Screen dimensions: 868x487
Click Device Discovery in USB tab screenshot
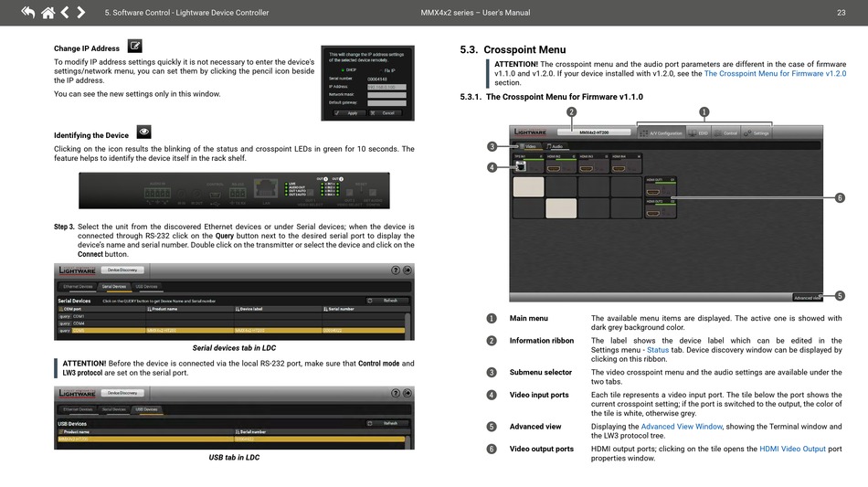tap(122, 393)
